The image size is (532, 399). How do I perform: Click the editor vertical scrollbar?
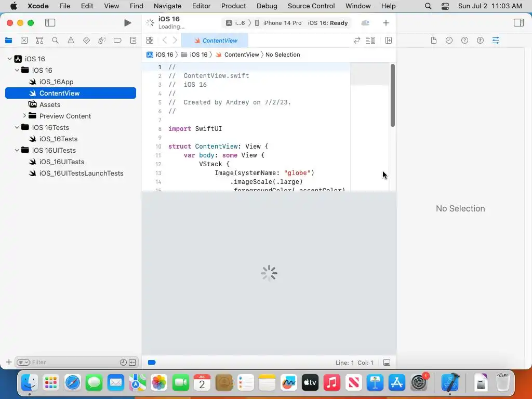[393, 95]
